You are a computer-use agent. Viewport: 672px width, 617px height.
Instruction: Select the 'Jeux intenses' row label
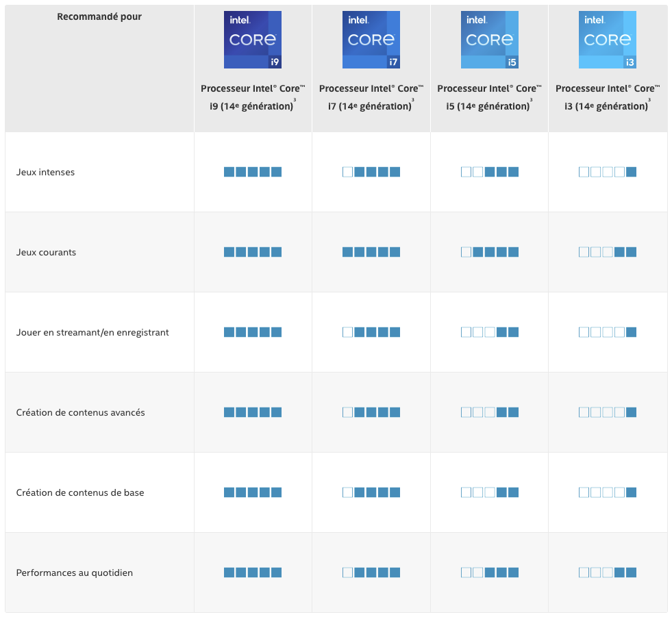tap(45, 173)
